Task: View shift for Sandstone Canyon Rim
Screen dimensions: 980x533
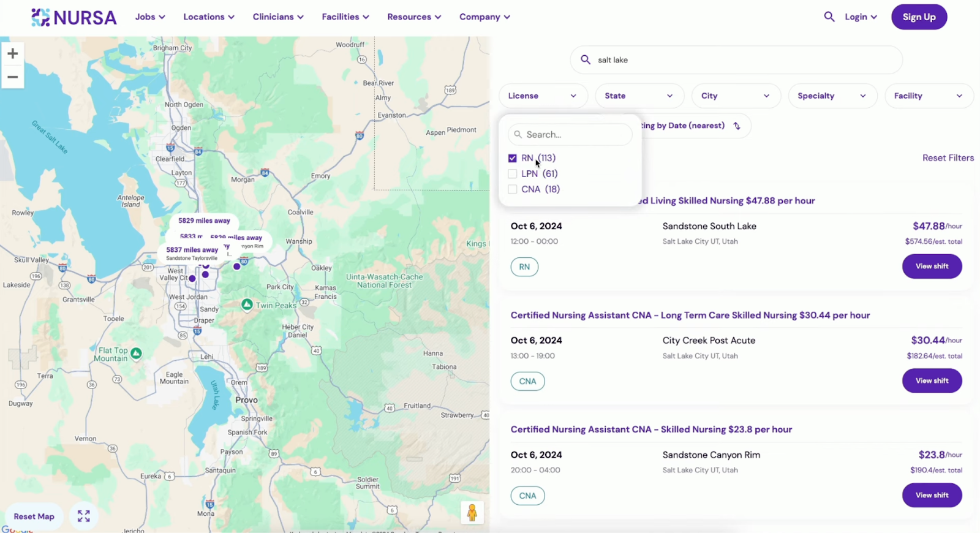Action: tap(932, 495)
